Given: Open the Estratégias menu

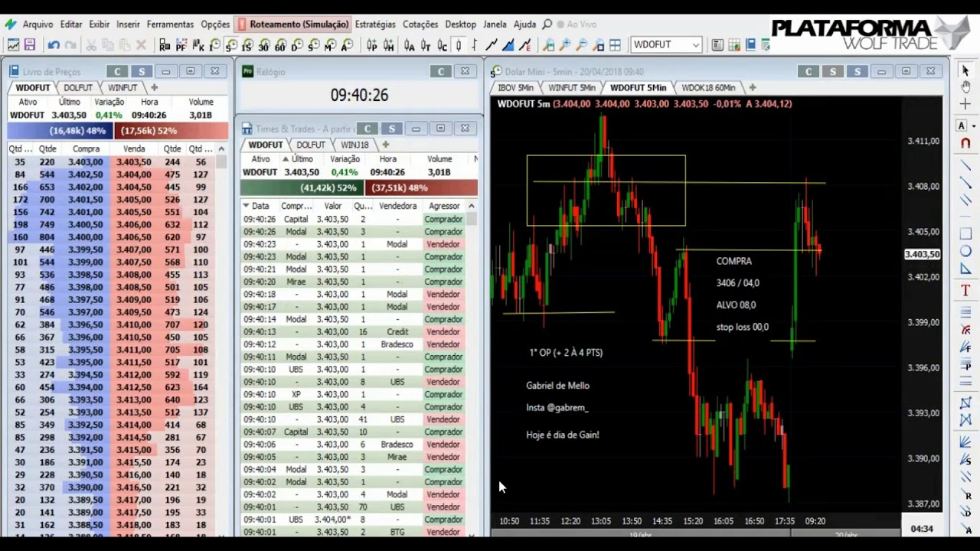Looking at the screenshot, I should pyautogui.click(x=375, y=24).
